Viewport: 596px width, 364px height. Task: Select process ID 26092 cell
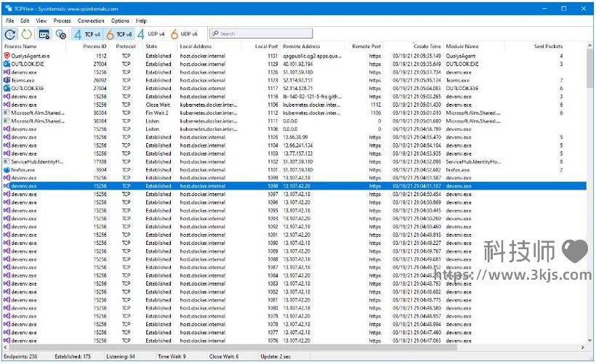100,81
